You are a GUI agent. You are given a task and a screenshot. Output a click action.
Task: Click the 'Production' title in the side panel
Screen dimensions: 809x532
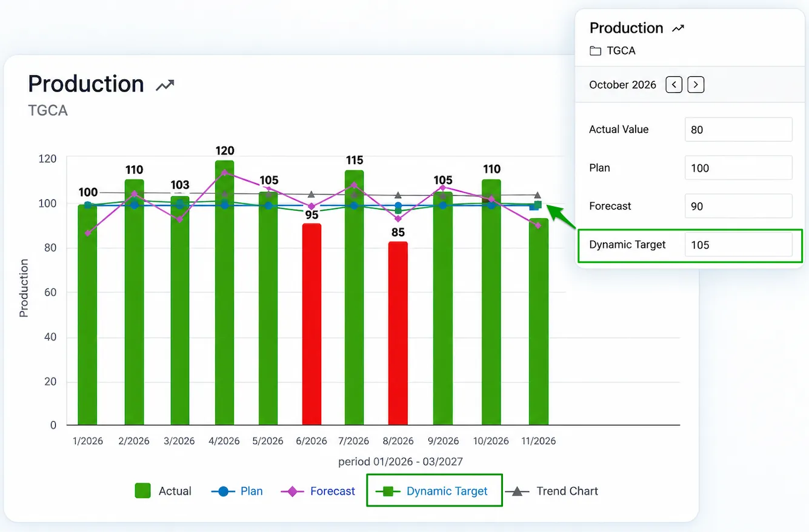point(626,28)
